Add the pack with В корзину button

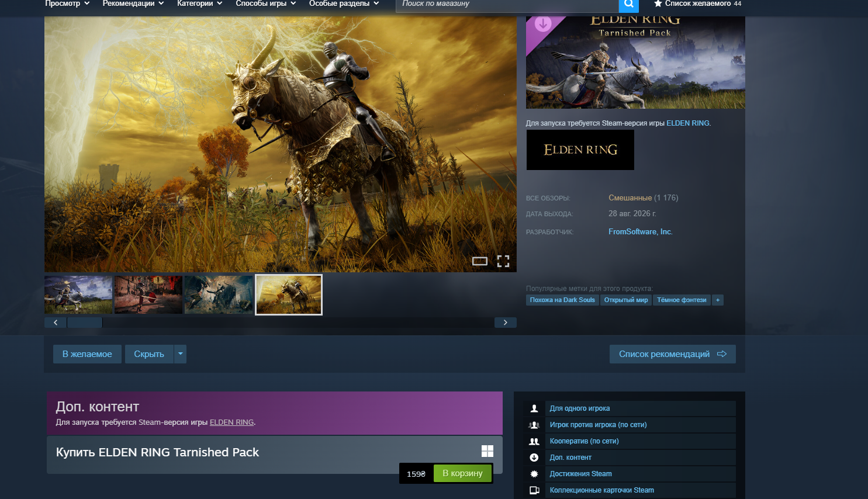pos(462,473)
